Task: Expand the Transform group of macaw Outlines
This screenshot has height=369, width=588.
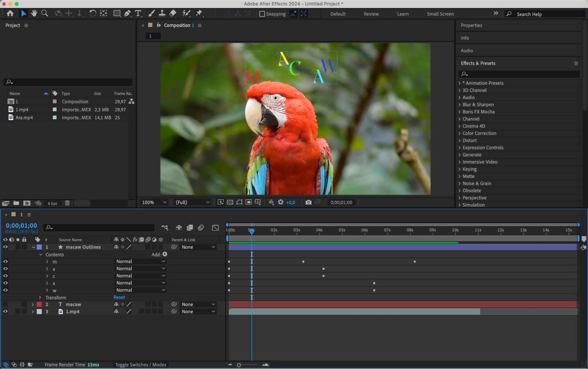Action: coord(40,297)
